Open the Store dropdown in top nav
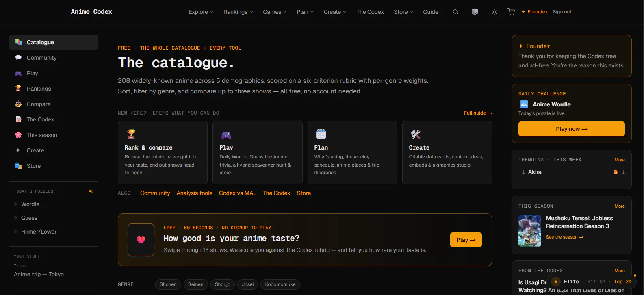The image size is (644, 295). (403, 12)
